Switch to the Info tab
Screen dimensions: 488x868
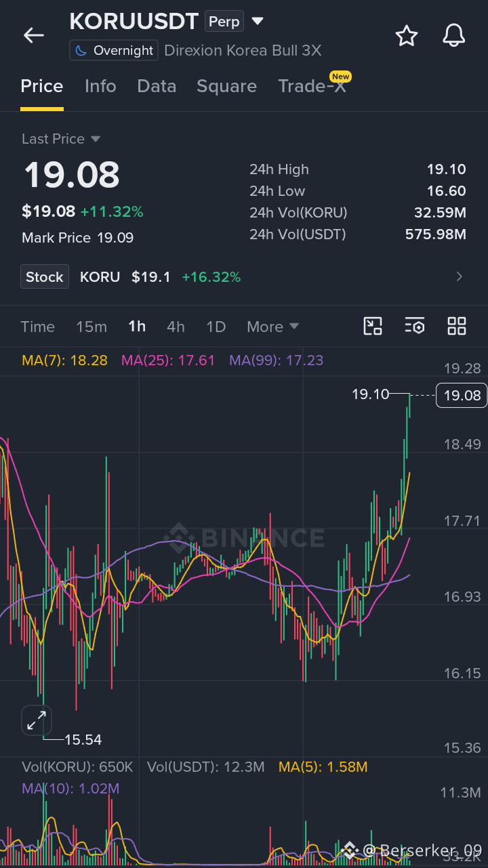pyautogui.click(x=100, y=86)
